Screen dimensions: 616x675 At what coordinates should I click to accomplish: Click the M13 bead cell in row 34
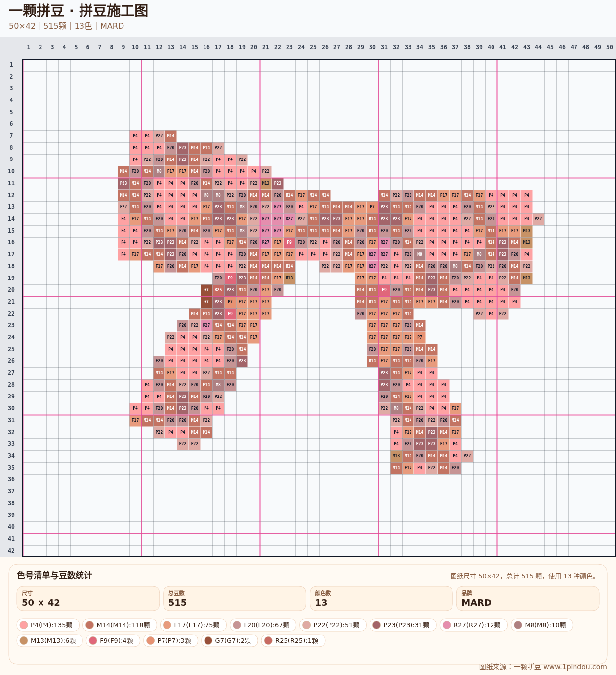click(x=396, y=456)
